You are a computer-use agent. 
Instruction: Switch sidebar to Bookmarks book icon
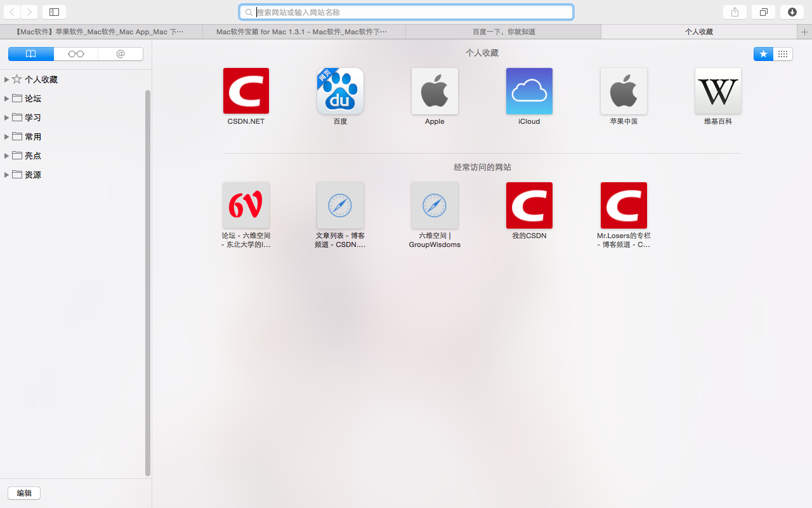31,54
